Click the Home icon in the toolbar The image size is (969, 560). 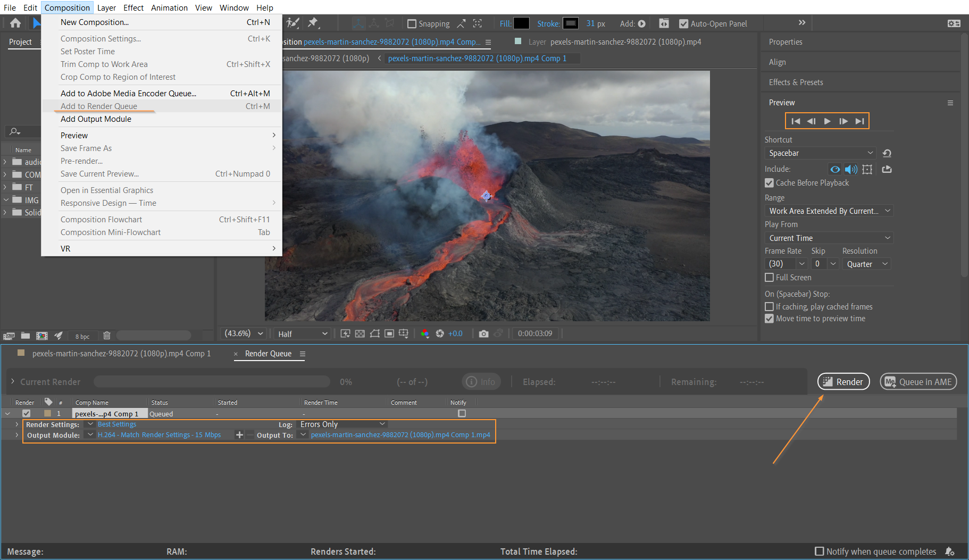click(15, 23)
